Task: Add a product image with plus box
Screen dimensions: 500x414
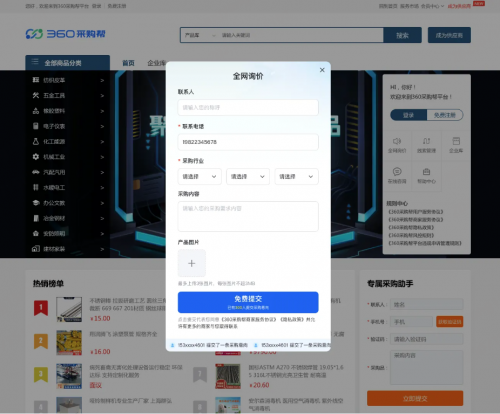Action: (192, 263)
